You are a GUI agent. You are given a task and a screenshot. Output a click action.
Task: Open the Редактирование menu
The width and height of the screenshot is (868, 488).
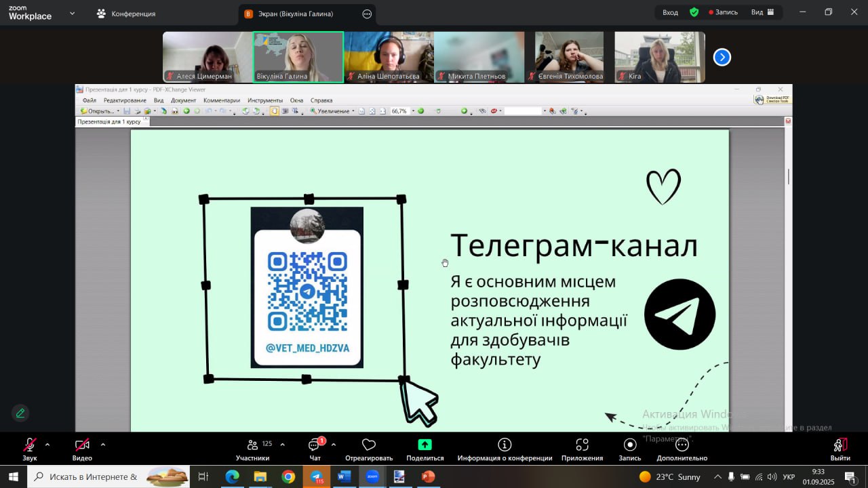(125, 100)
